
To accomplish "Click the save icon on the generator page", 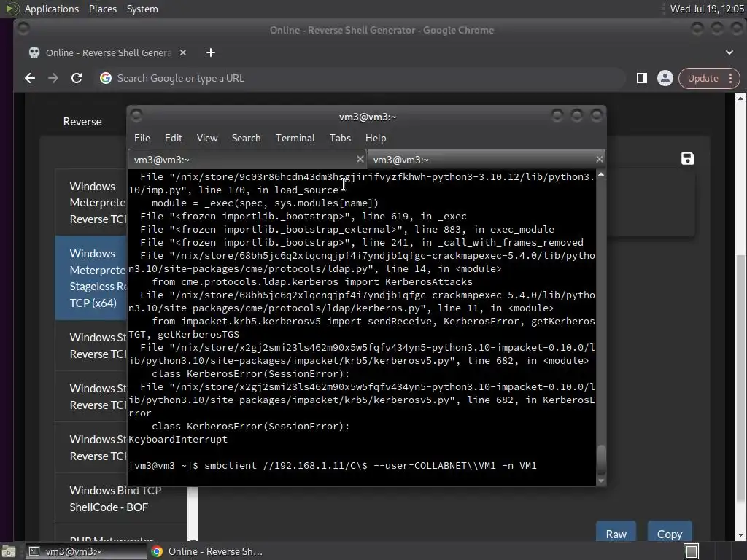I will pyautogui.click(x=687, y=158).
